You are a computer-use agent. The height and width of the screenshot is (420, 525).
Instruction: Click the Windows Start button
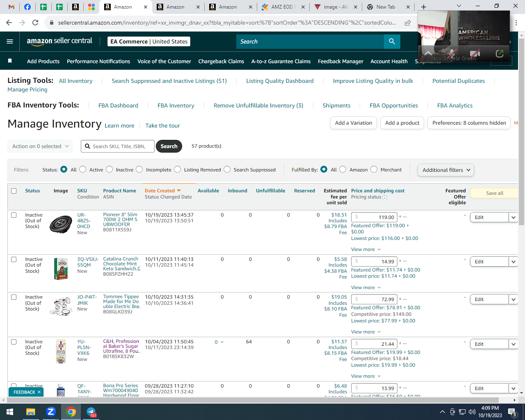click(x=10, y=412)
